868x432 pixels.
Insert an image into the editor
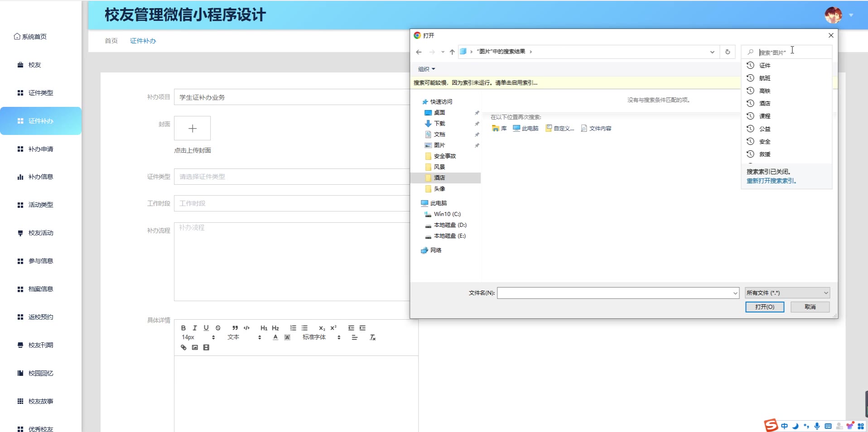click(195, 347)
